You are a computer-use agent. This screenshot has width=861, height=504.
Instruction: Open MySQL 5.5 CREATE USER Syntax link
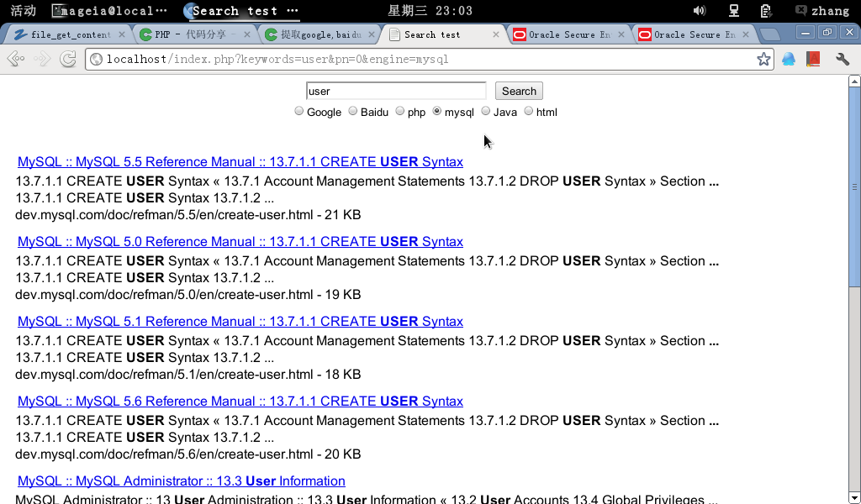point(240,162)
